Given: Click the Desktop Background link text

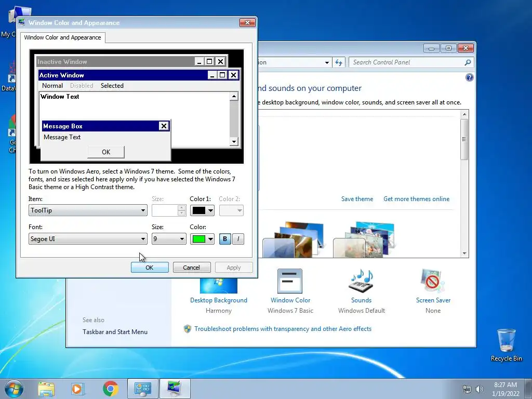Looking at the screenshot, I should tap(219, 300).
